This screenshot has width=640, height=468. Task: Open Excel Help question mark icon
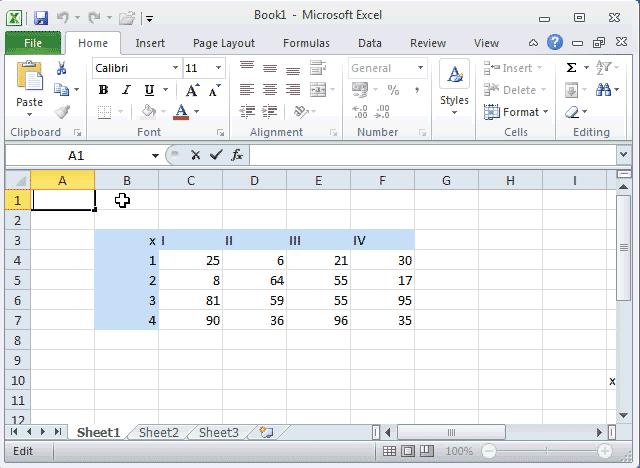pos(555,42)
